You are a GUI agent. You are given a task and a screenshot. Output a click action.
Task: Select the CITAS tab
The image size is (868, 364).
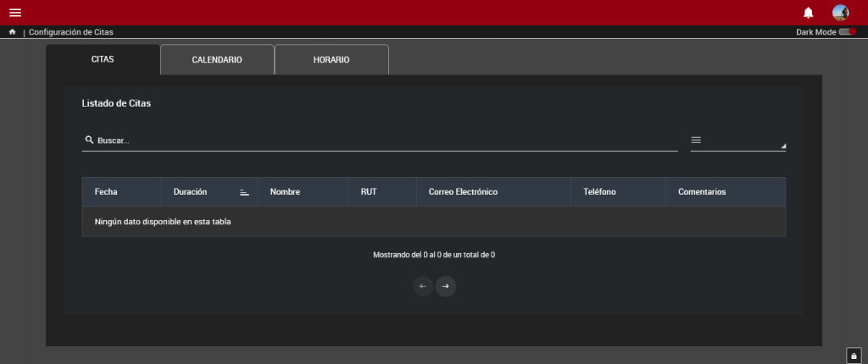click(x=103, y=60)
